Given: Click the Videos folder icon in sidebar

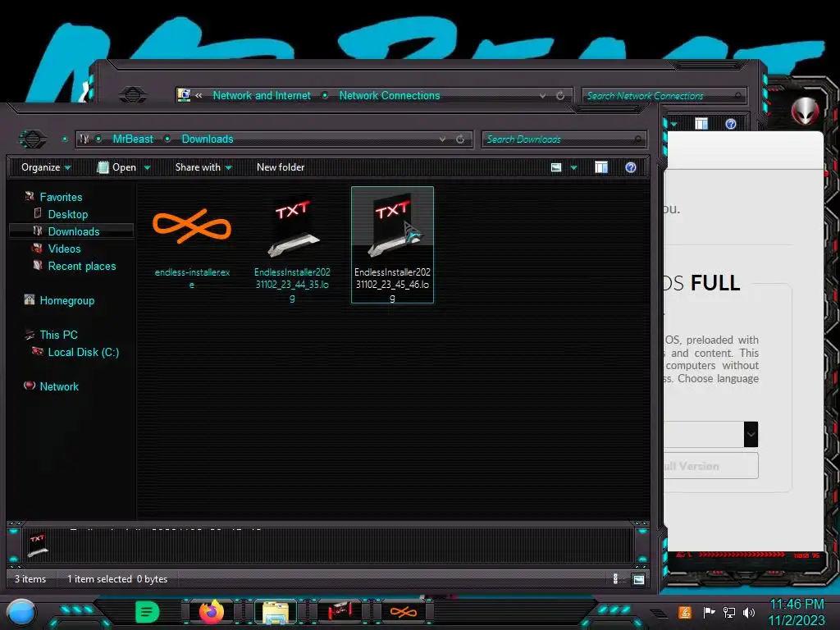Looking at the screenshot, I should 37,248.
